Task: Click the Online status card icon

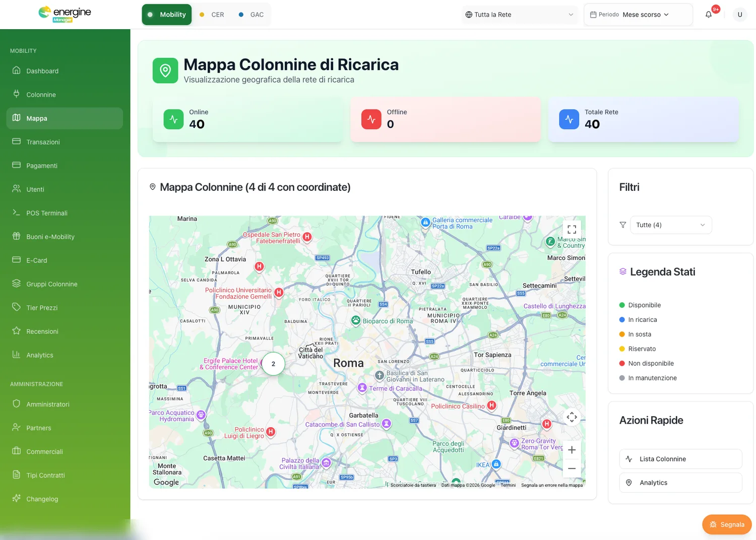Action: coord(173,119)
